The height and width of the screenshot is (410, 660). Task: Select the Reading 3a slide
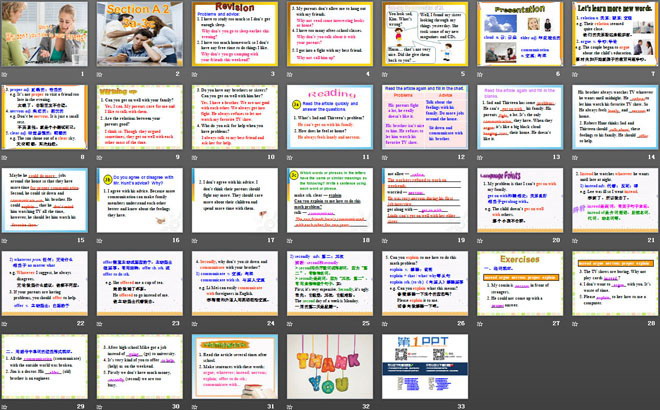tap(330, 117)
